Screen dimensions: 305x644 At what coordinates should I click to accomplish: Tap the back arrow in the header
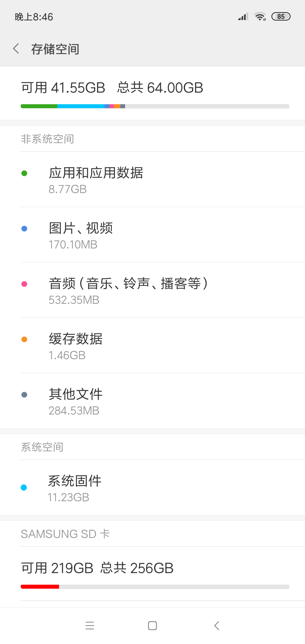(16, 49)
